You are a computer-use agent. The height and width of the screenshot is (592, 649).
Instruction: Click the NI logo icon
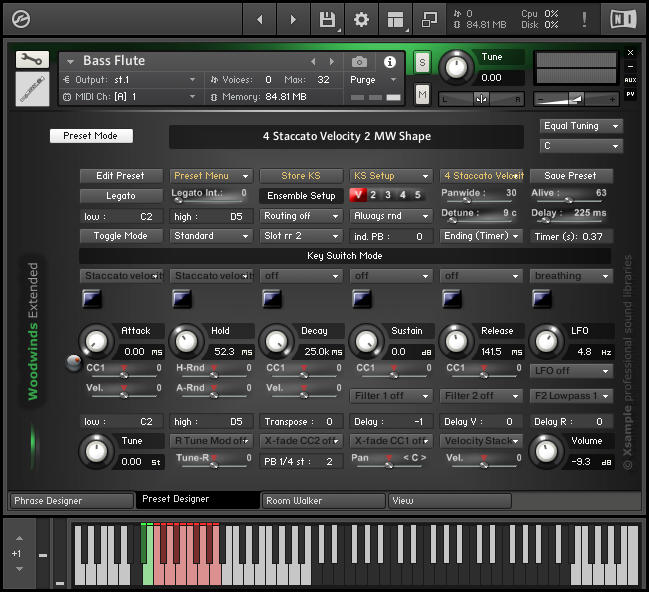click(x=623, y=19)
